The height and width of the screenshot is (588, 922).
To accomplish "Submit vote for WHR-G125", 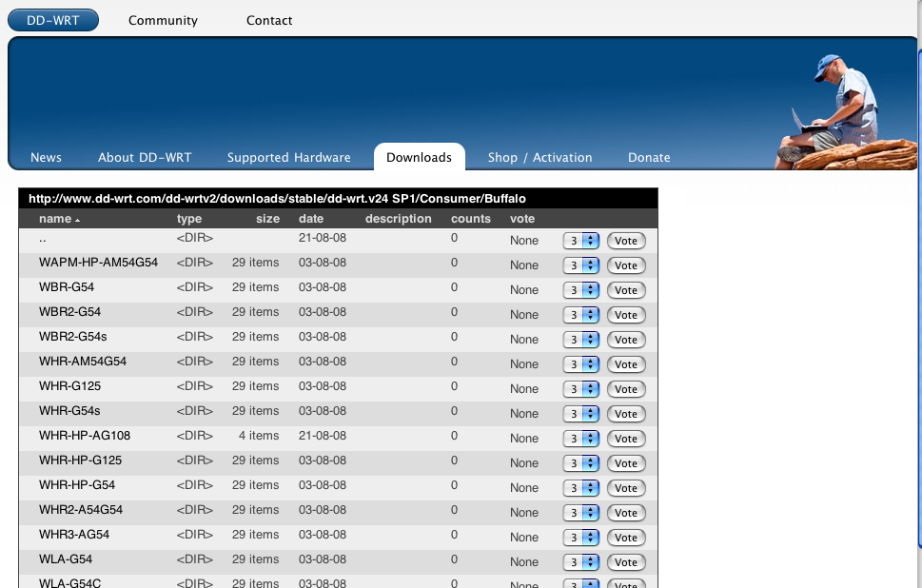I will pos(626,388).
